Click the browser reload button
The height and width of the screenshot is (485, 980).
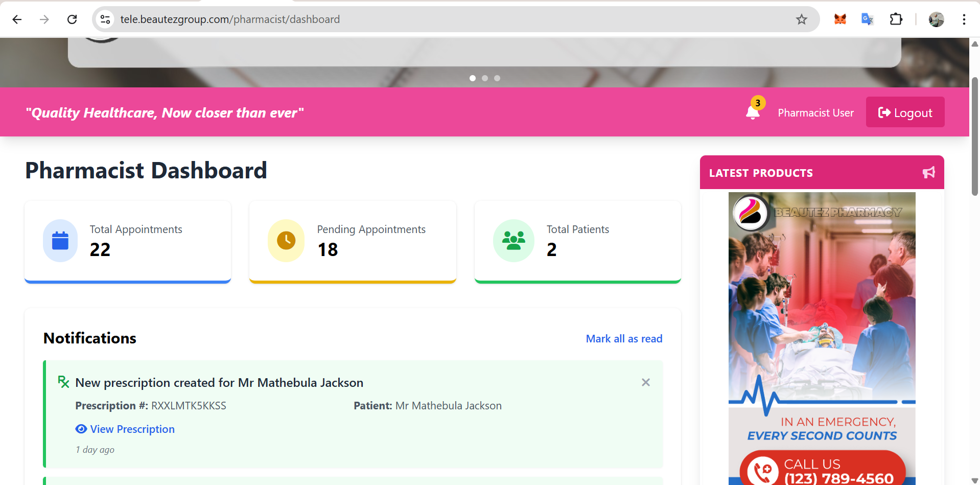pyautogui.click(x=72, y=19)
